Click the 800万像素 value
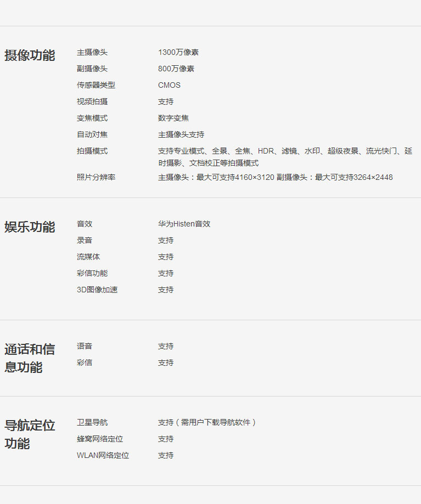 pyautogui.click(x=176, y=69)
